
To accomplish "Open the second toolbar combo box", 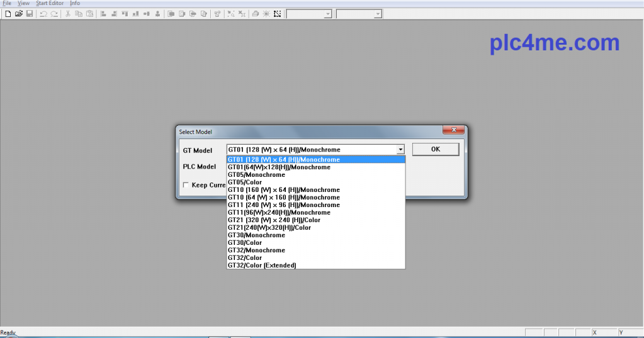I will (x=377, y=14).
